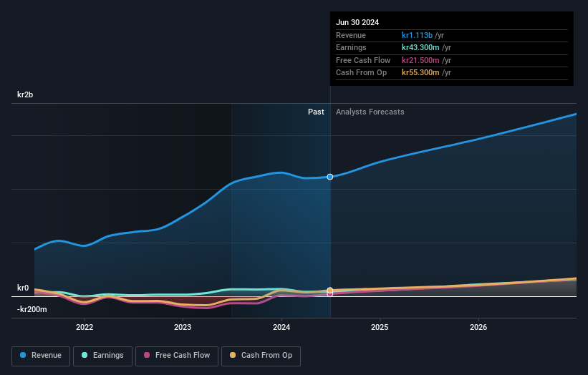Click the 2022 x-axis label
The width and height of the screenshot is (588, 375).
(x=85, y=327)
